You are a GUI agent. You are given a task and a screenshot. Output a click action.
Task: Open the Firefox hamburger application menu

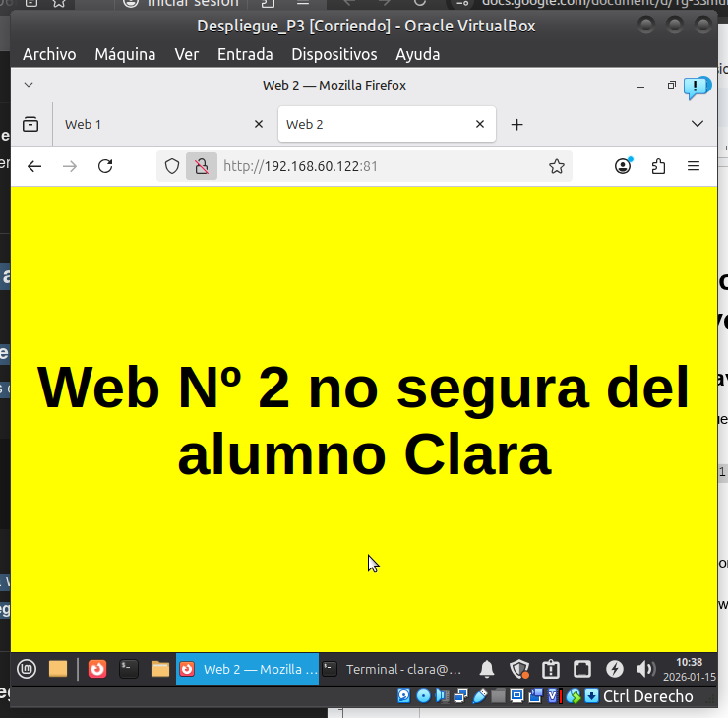tap(694, 166)
